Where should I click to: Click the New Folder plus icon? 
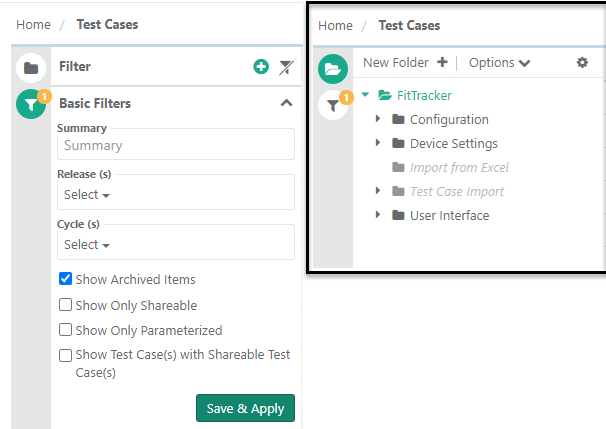[442, 62]
